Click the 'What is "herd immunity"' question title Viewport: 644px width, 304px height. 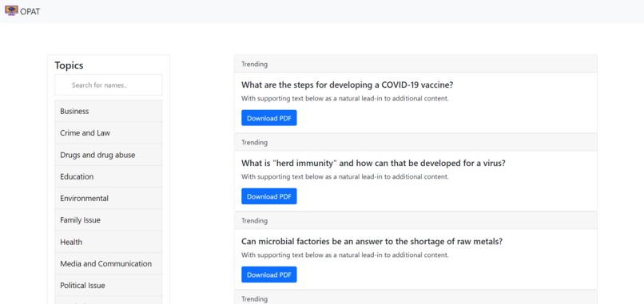[373, 164]
